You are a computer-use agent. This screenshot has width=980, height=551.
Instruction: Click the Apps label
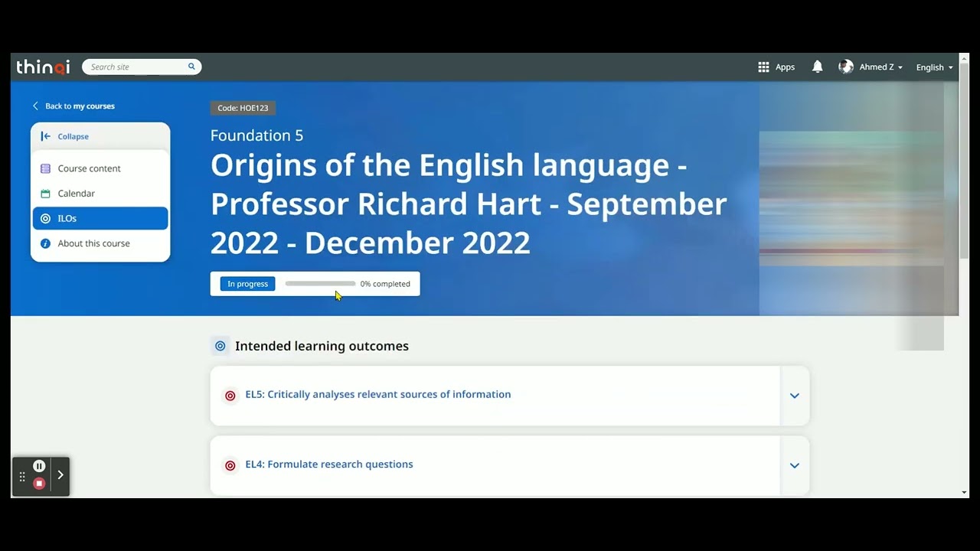click(x=785, y=67)
